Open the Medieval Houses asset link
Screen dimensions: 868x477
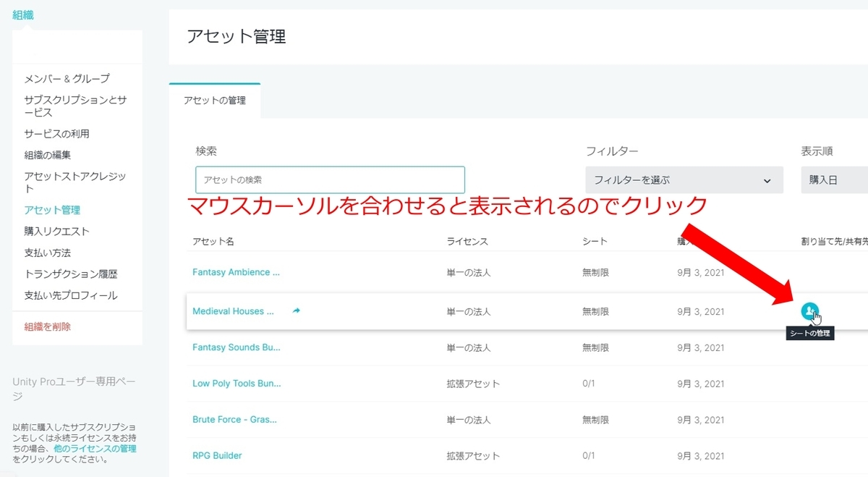[233, 311]
